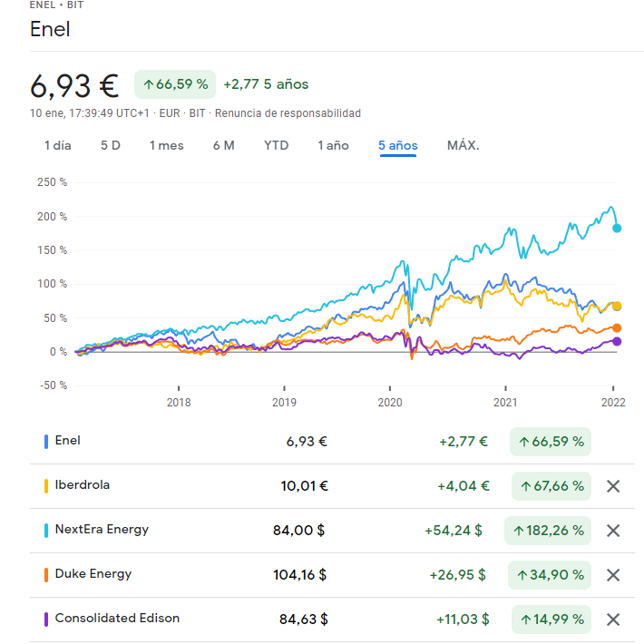Click the cyan NextEra endpoint dot on chart

[x=617, y=228]
